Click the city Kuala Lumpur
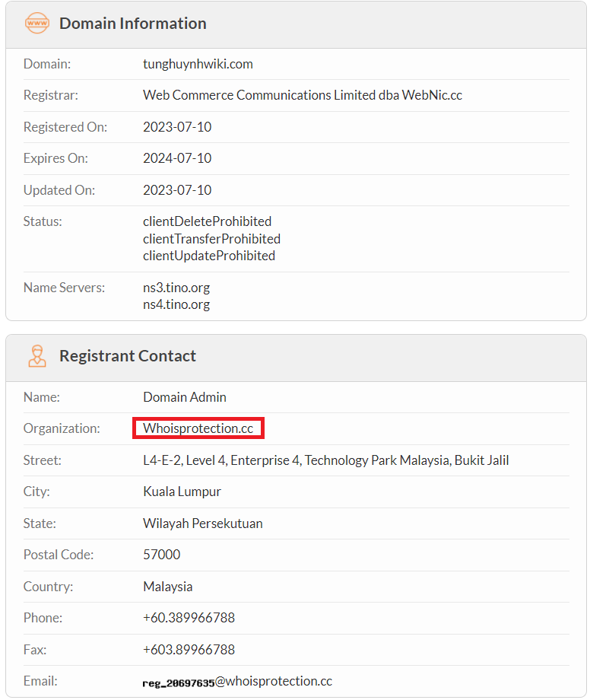This screenshot has height=700, width=590. (182, 492)
